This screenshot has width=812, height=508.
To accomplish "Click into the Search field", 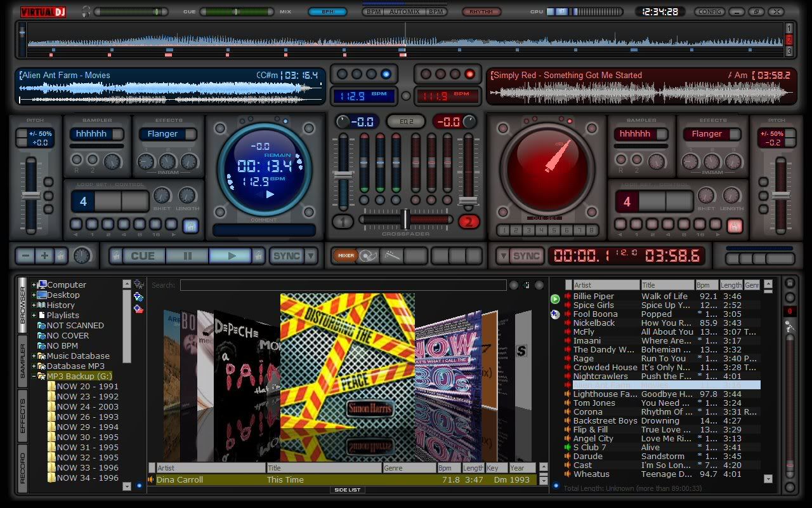I will 343,285.
